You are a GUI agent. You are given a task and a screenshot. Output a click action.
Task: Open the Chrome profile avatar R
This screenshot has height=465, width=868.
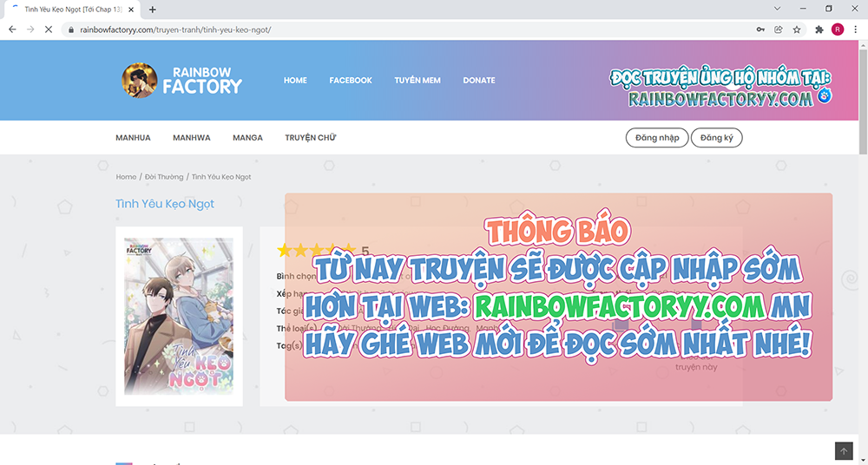click(x=837, y=29)
